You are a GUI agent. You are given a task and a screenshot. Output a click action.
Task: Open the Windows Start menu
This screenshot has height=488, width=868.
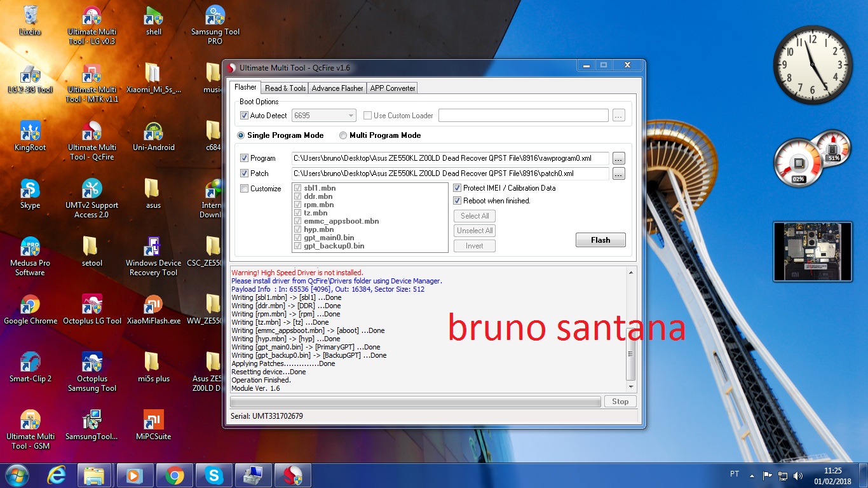point(16,475)
